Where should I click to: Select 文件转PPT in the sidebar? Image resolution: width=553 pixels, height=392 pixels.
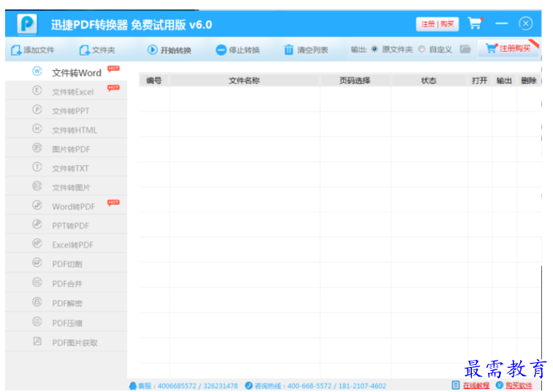tap(66, 111)
